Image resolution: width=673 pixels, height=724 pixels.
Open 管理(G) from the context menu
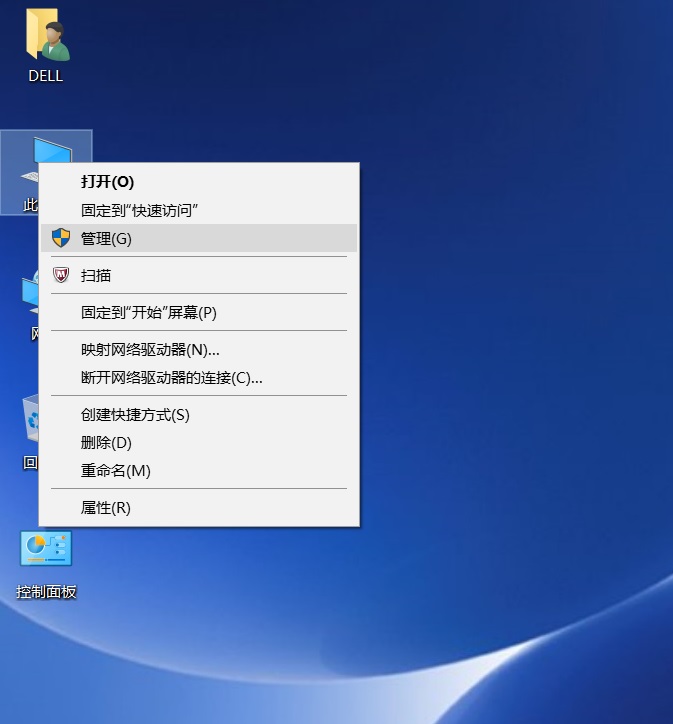point(199,238)
